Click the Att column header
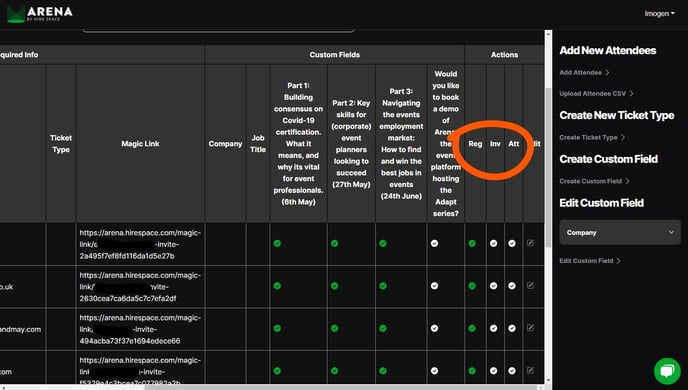Viewport: 688px width, 390px height. [513, 144]
